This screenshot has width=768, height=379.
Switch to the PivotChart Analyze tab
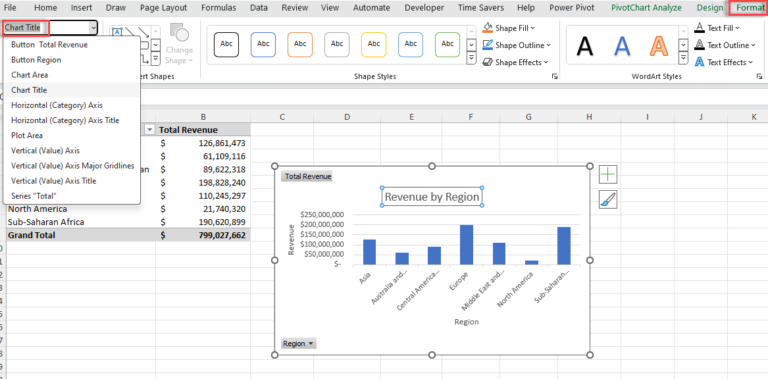pos(647,7)
